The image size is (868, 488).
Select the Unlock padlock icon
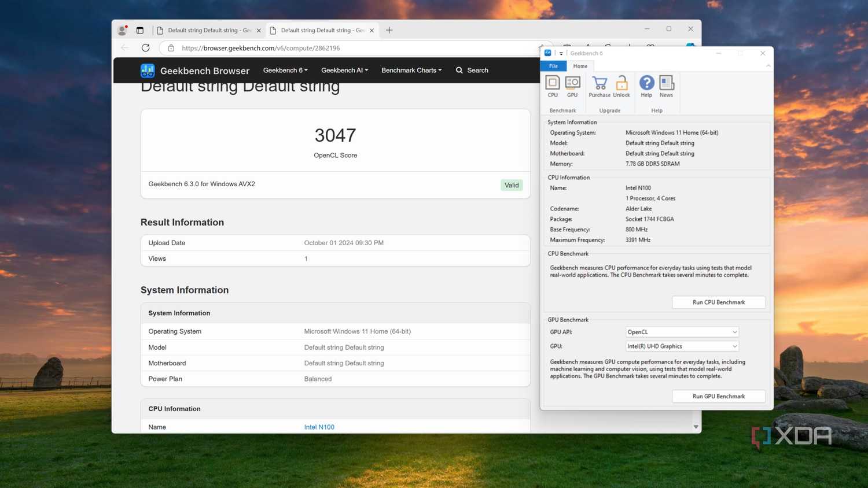pos(621,87)
